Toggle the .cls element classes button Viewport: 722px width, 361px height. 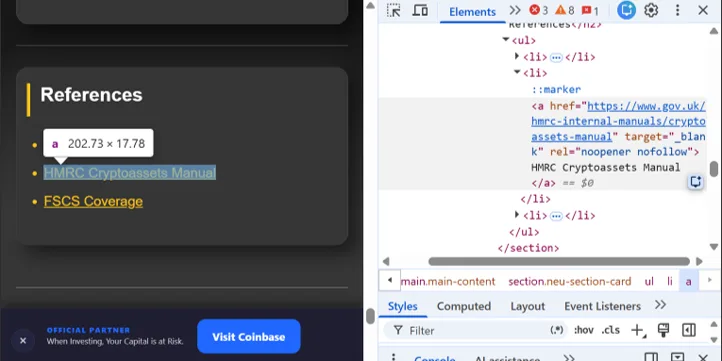click(610, 330)
